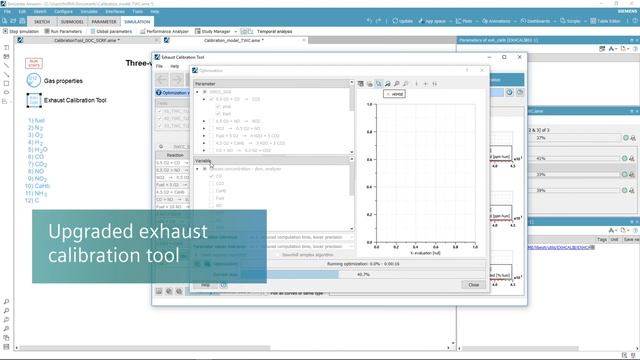
Task: Open the Edit menu
Action: (x=22, y=11)
